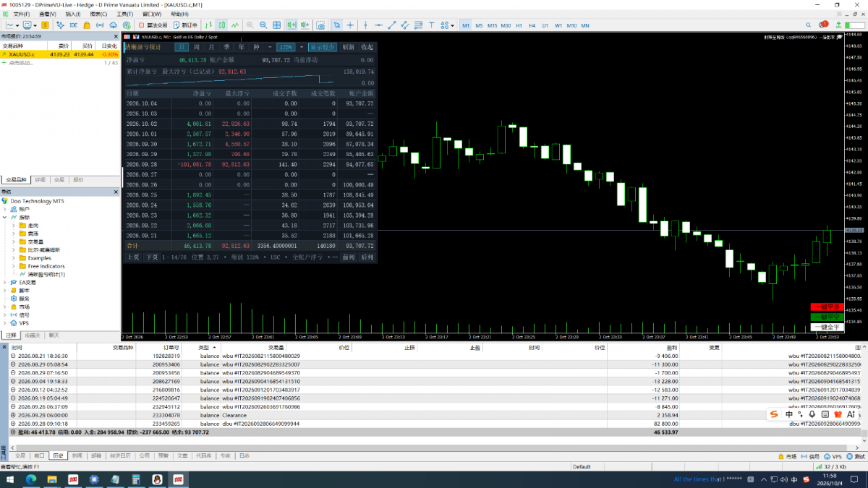Open the new order (新订单) dialog
Viewport: 868px width, 488px height.
(185, 25)
